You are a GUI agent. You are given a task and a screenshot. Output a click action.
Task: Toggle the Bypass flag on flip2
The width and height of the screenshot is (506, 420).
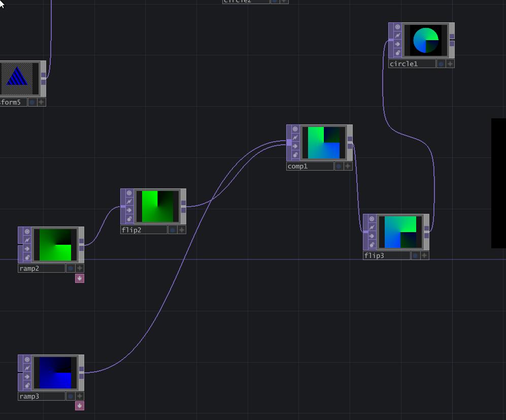pyautogui.click(x=129, y=210)
